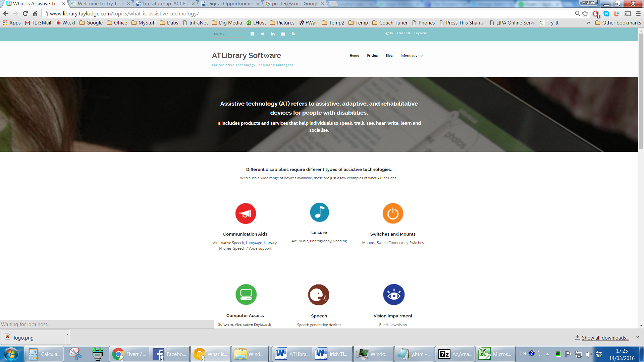The width and height of the screenshot is (644, 362).
Task: Click the email envelope icon
Action: tap(283, 34)
